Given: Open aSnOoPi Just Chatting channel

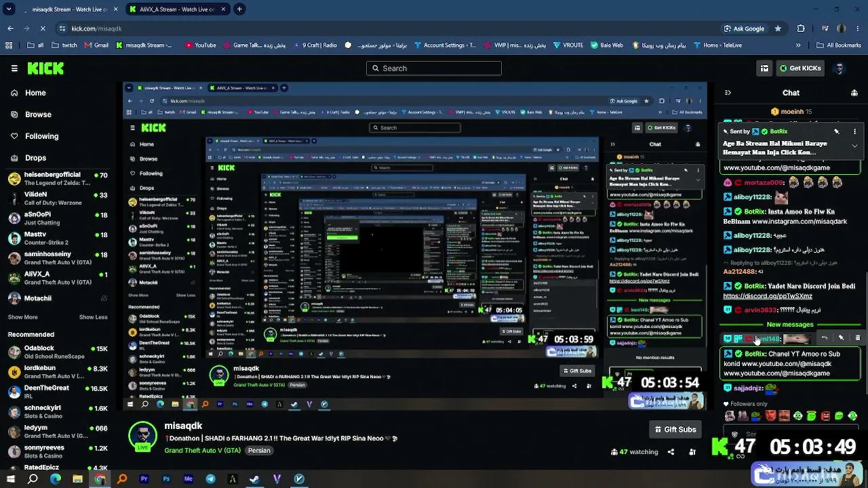Looking at the screenshot, I should (58, 218).
